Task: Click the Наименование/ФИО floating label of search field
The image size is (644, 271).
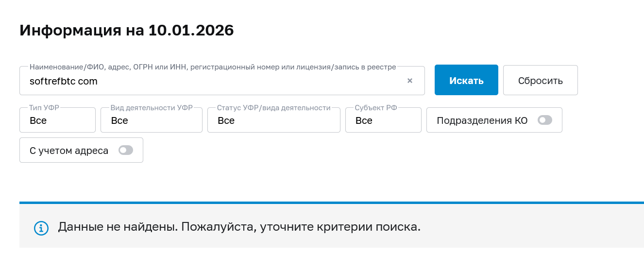Action: (213, 67)
